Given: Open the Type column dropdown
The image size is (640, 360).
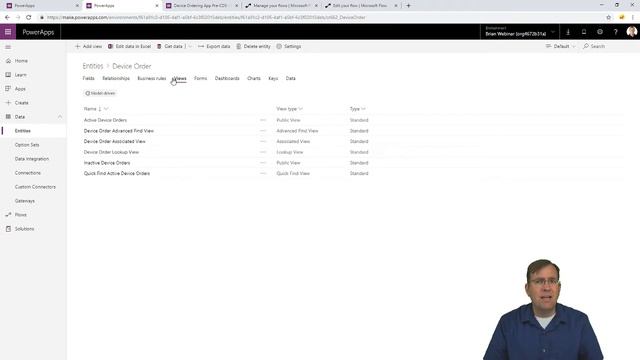Looking at the screenshot, I should [363, 109].
